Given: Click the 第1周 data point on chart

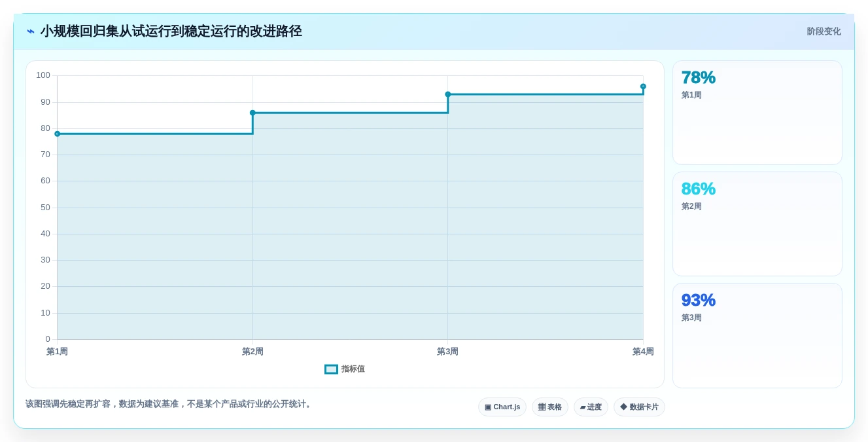Looking at the screenshot, I should pyautogui.click(x=58, y=134).
